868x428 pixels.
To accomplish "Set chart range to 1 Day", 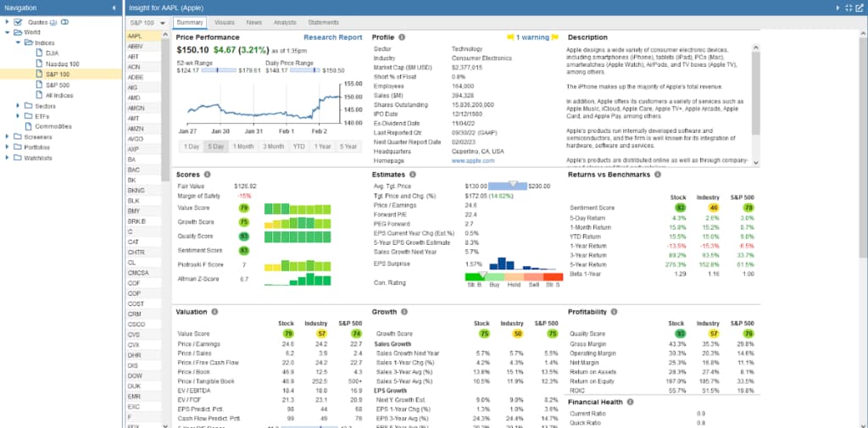I will pos(191,146).
